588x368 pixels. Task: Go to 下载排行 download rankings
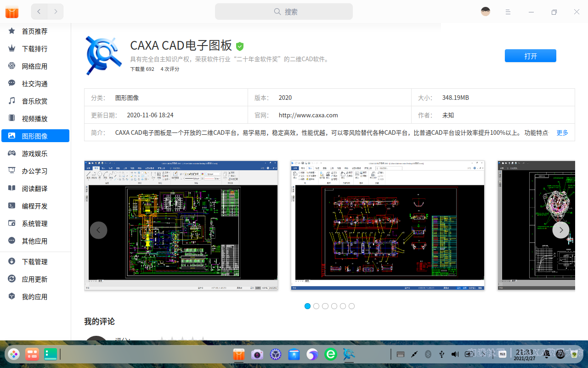pyautogui.click(x=34, y=49)
